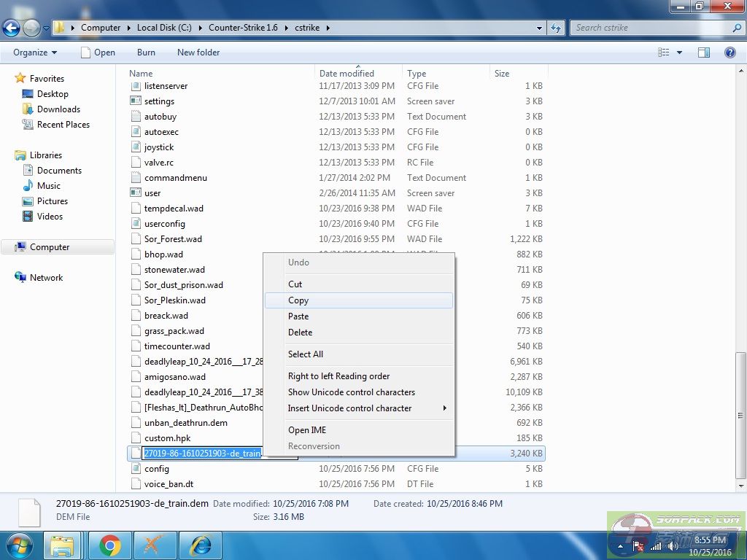Open address bar history dropdown arrow
Screen dimensions: 747x560
pos(539,28)
